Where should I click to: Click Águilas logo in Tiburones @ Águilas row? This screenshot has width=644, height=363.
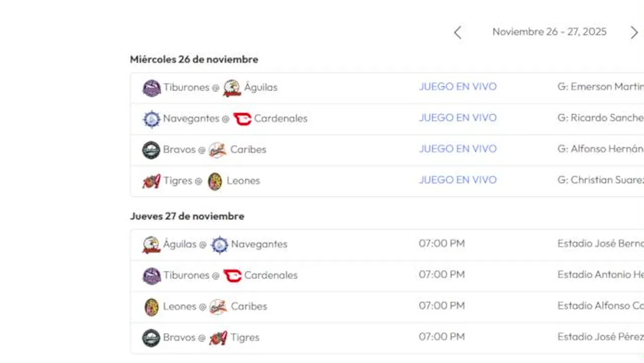point(232,88)
